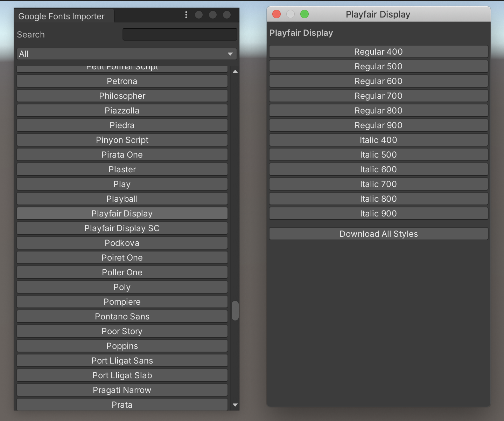Select the Piedra font entry

click(x=122, y=125)
